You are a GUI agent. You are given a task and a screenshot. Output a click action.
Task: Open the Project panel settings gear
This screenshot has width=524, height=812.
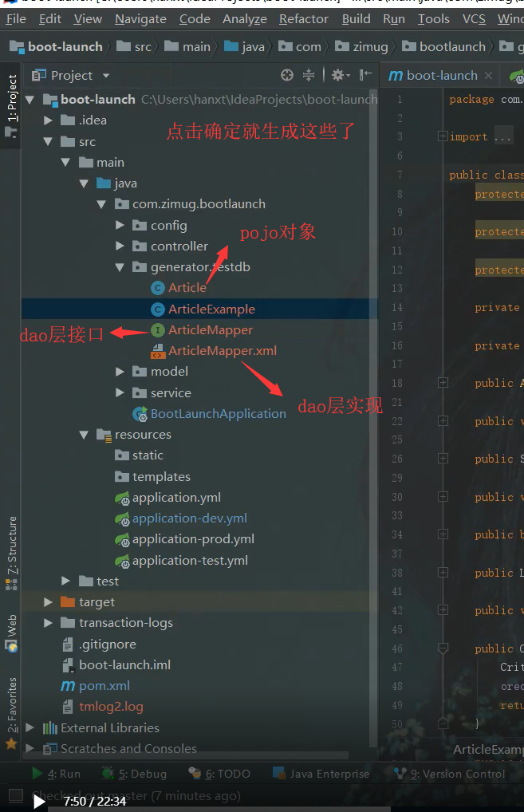tap(340, 76)
